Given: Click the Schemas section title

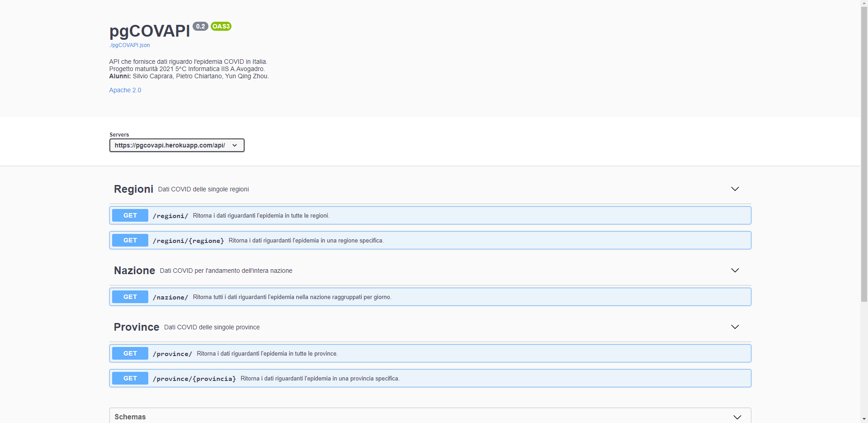Looking at the screenshot, I should pos(130,417).
